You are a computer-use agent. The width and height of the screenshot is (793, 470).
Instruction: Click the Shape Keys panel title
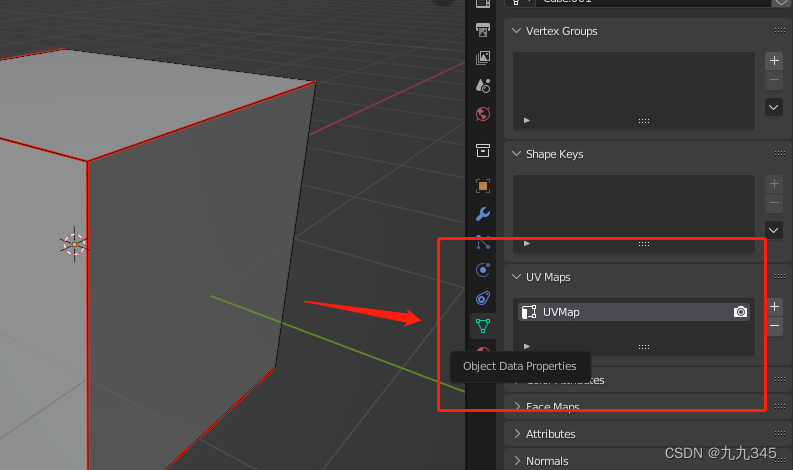point(554,154)
